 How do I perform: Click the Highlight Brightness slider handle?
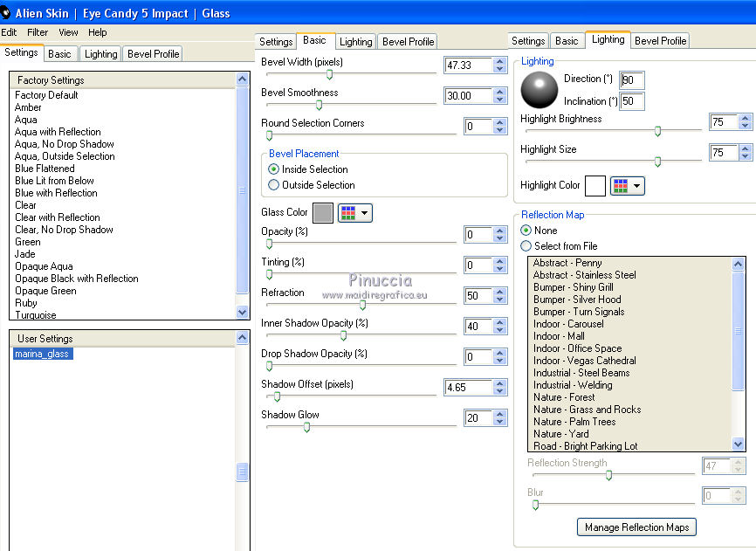pos(657,131)
